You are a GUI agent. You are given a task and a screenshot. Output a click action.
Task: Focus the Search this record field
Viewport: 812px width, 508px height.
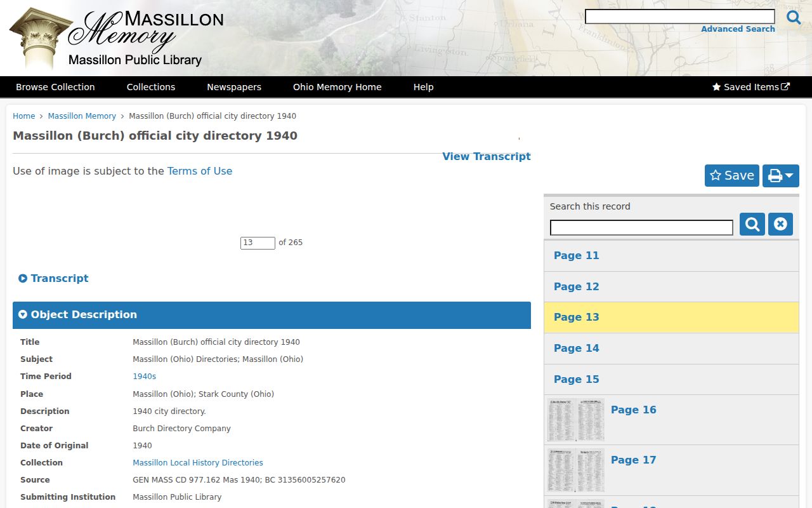click(x=641, y=227)
